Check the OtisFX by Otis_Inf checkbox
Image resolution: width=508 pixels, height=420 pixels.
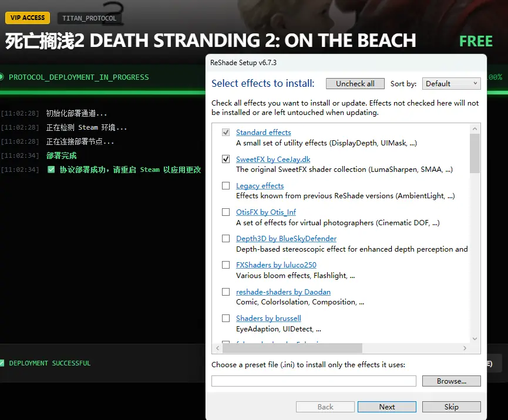[226, 212]
